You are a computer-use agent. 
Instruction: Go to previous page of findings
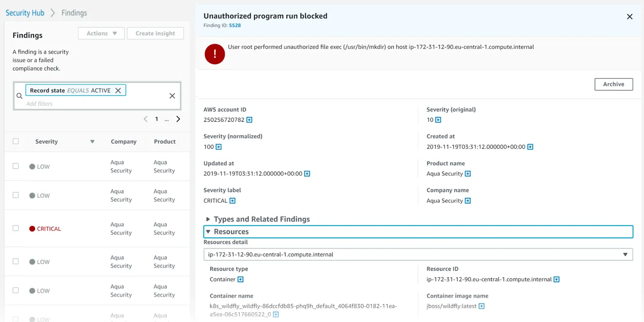tap(146, 119)
